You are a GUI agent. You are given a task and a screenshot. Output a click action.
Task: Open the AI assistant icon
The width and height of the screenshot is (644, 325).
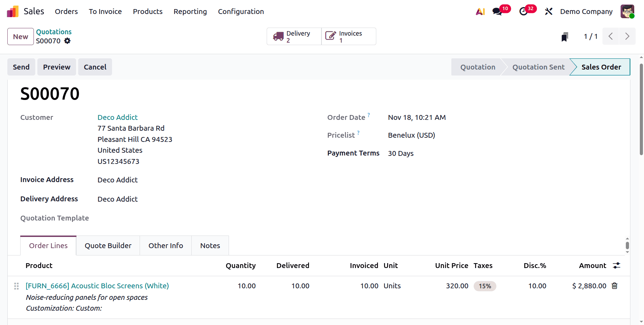pos(480,11)
